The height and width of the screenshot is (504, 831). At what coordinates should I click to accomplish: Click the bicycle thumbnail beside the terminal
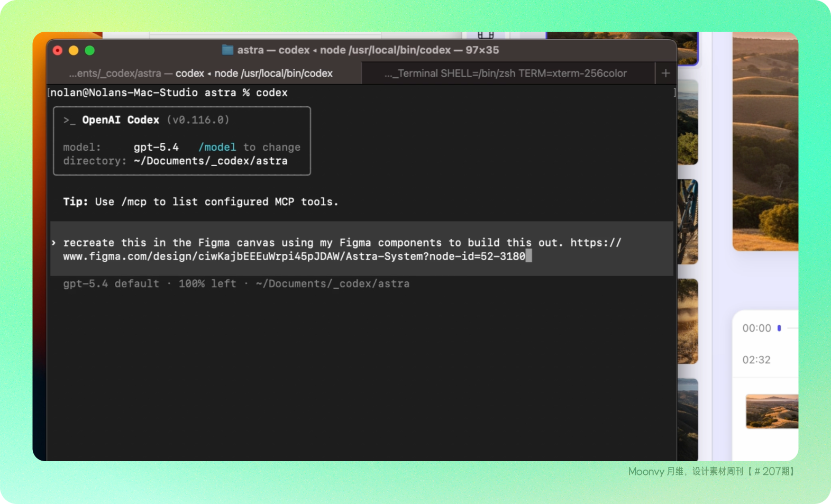click(688, 221)
